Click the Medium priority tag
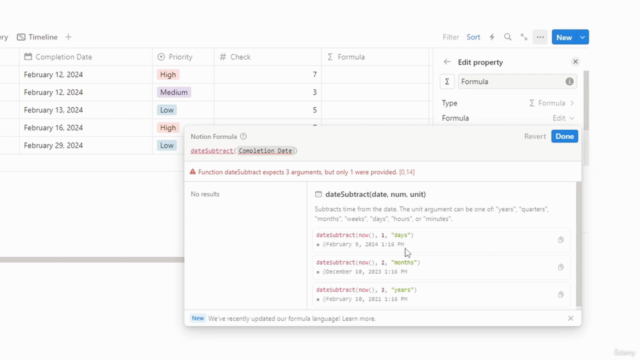Viewport: 640px width, 360px height. 173,92
